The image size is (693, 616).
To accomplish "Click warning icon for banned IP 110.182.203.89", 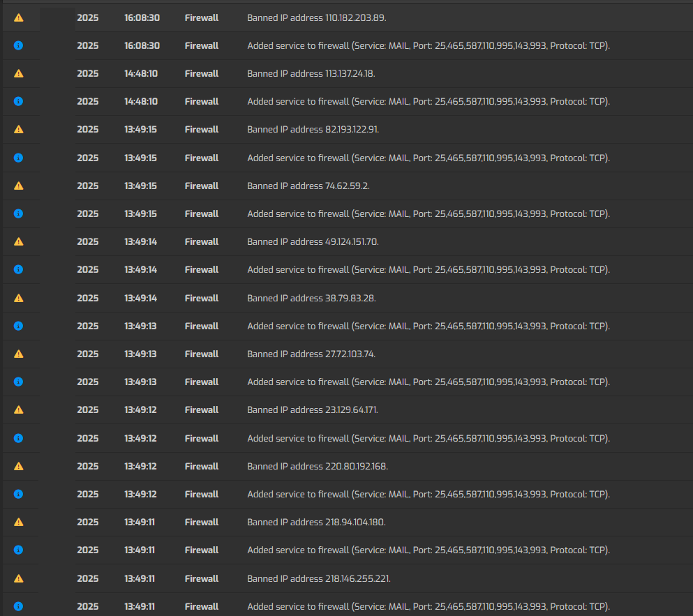I will (x=19, y=17).
